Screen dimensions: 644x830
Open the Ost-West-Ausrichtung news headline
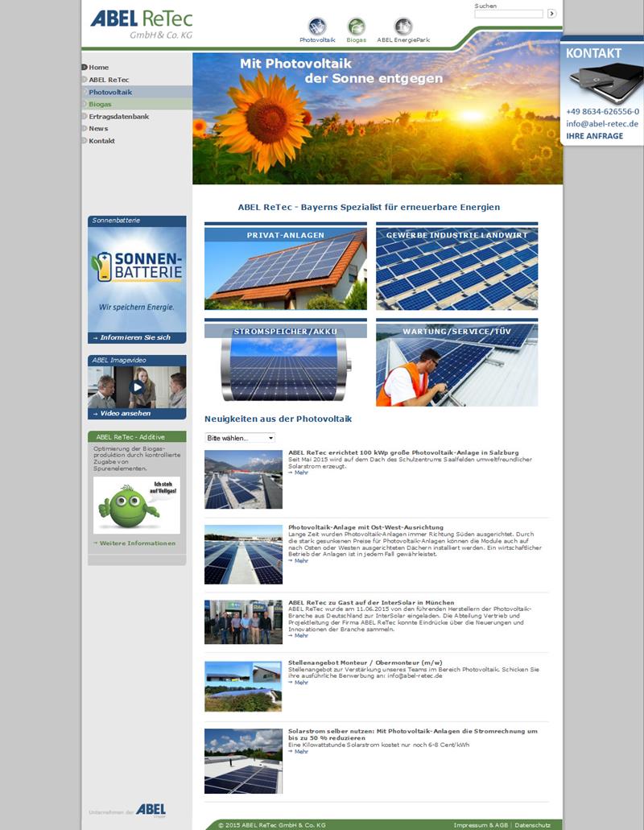(x=365, y=527)
